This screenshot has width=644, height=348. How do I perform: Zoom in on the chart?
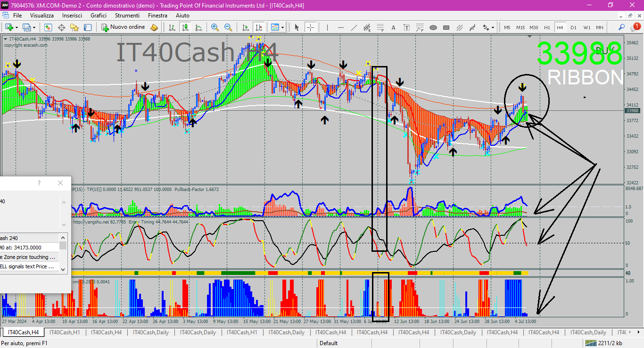pyautogui.click(x=215, y=27)
